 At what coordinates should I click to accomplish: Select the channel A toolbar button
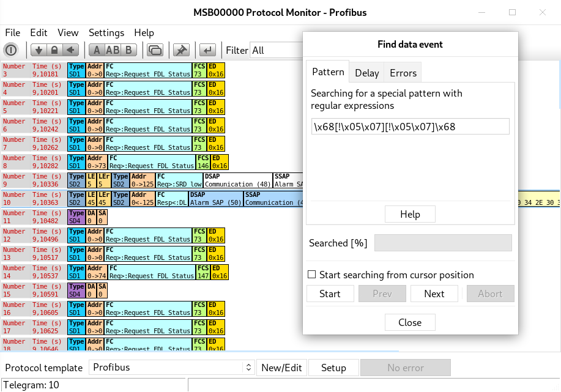point(97,50)
